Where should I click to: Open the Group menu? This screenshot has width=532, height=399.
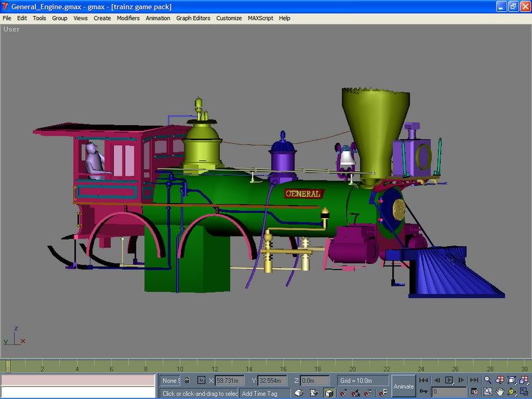60,19
